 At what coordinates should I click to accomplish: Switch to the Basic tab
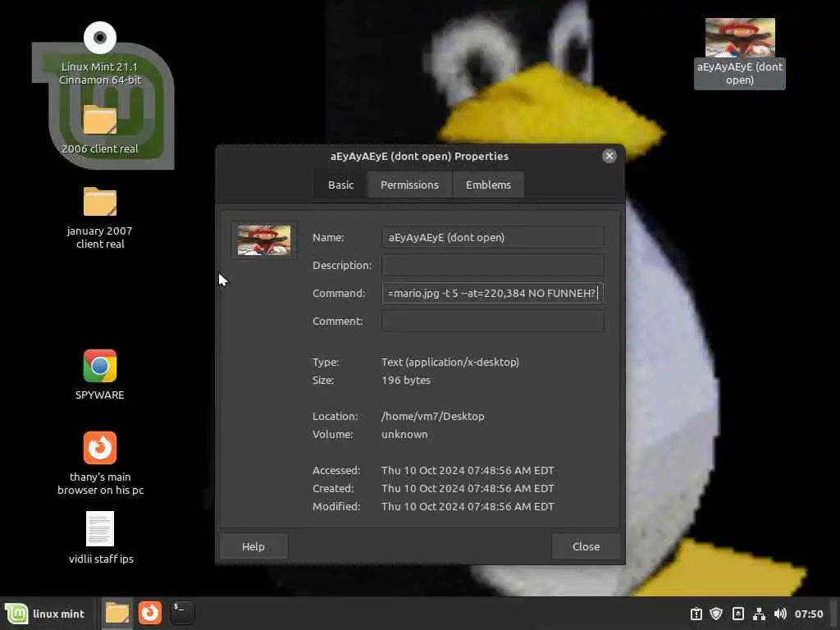pyautogui.click(x=340, y=185)
